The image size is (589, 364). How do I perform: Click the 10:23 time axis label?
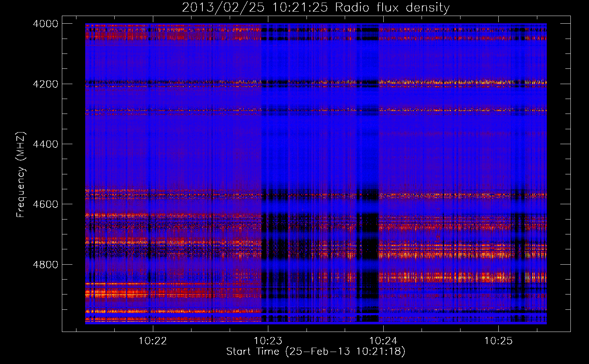268,341
